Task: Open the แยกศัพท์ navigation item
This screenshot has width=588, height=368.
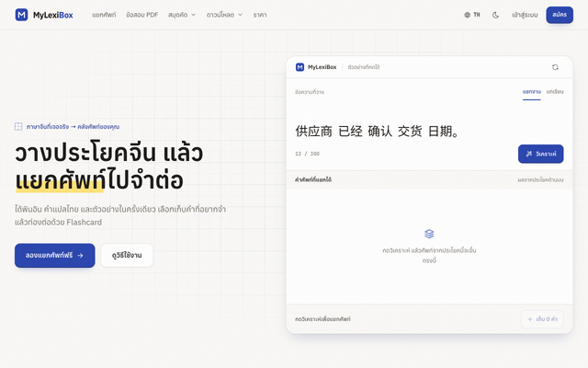Action: click(104, 15)
